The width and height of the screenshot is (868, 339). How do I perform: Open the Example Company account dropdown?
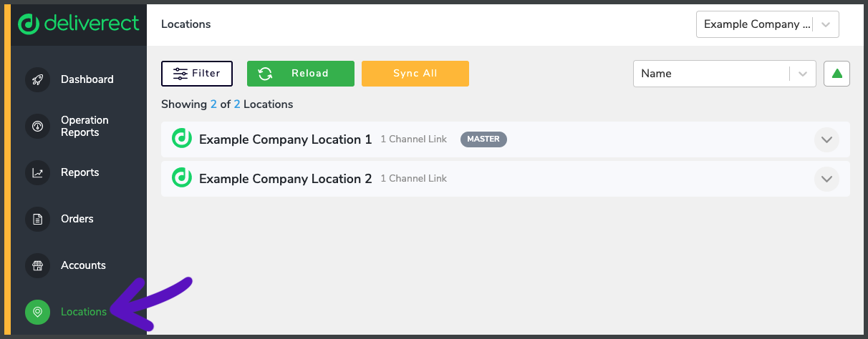(767, 24)
